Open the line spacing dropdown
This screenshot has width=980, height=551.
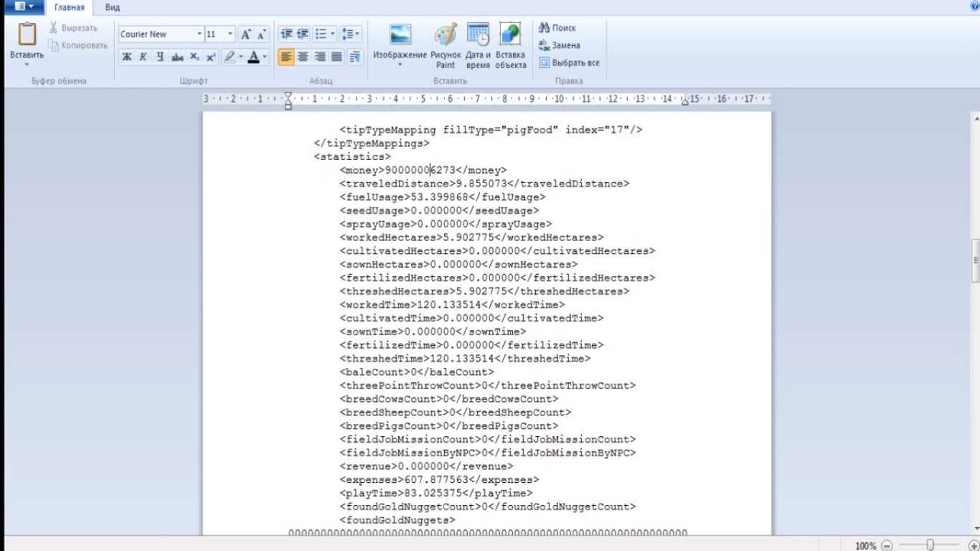[351, 34]
